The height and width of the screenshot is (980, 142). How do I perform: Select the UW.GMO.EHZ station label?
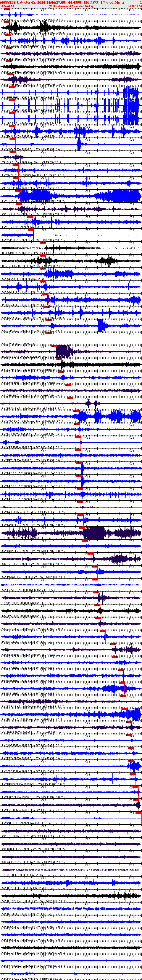pos(33,20)
